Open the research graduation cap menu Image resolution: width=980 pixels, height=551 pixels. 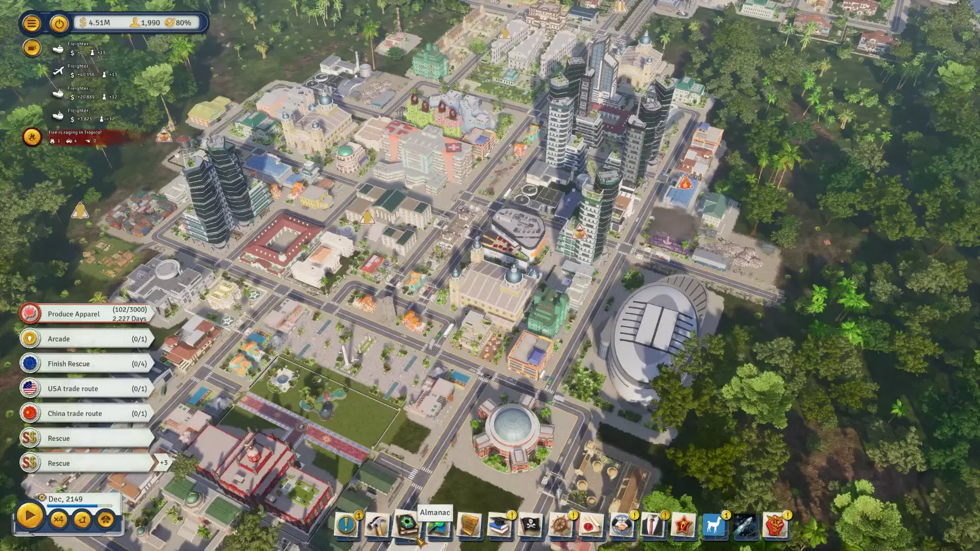click(x=500, y=525)
